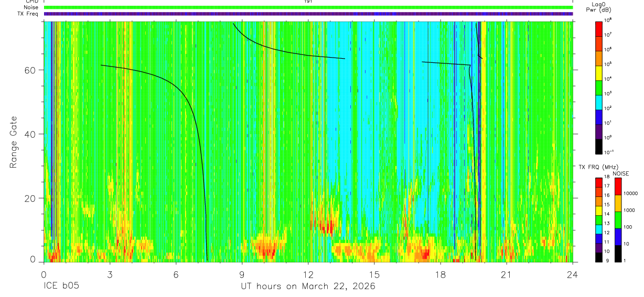Click the blue segment of NOISE colorbar
This screenshot has height=297, width=644.
pyautogui.click(x=618, y=237)
